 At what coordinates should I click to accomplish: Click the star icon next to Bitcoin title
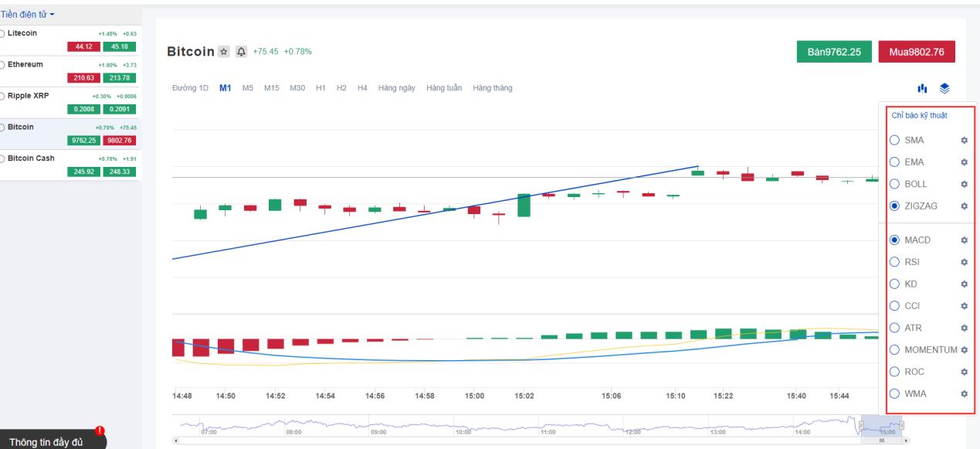click(223, 51)
